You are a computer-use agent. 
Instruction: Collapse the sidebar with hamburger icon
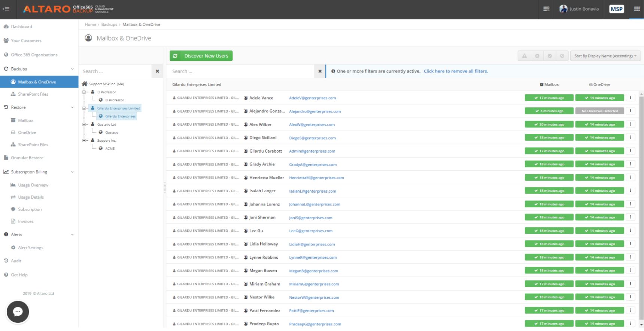[x=6, y=9]
